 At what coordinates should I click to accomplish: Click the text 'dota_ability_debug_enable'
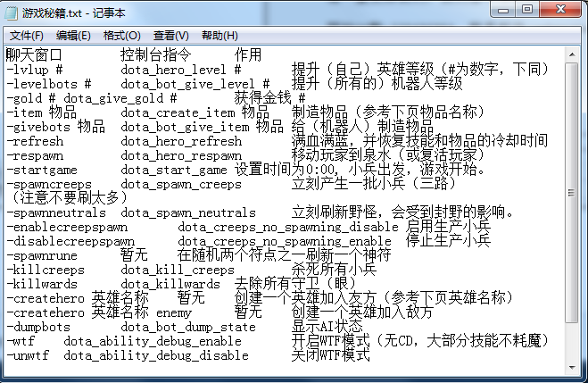153,341
